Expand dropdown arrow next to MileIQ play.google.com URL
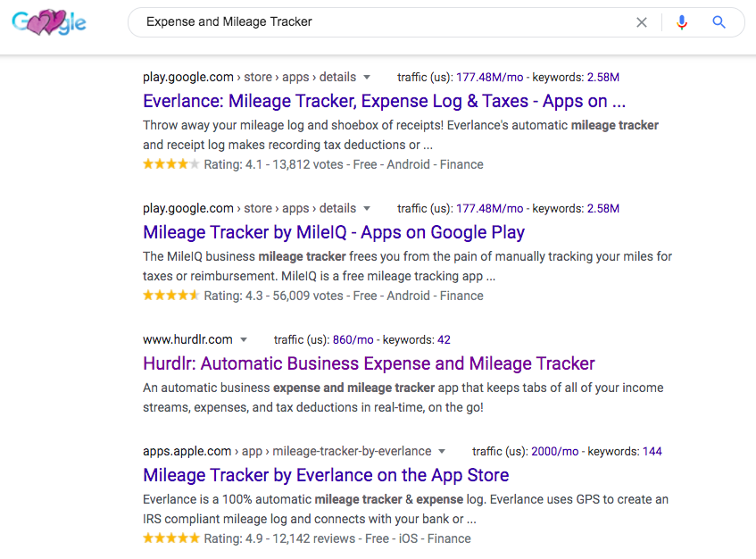 tap(367, 208)
